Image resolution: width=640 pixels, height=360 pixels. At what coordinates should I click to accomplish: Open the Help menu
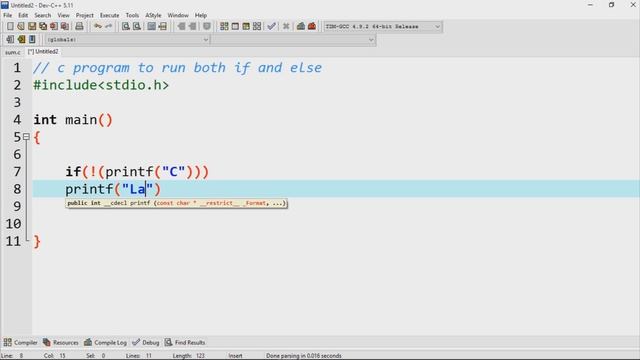(201, 15)
